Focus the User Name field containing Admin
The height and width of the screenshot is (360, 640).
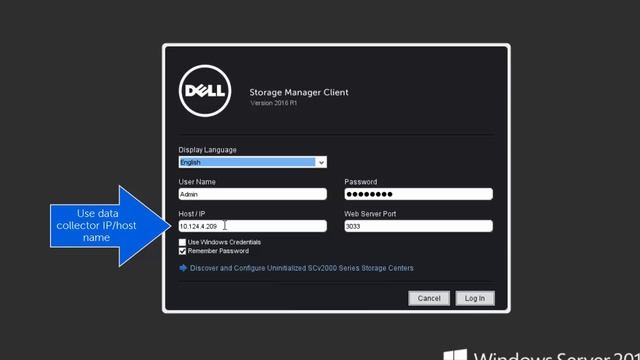(253, 194)
